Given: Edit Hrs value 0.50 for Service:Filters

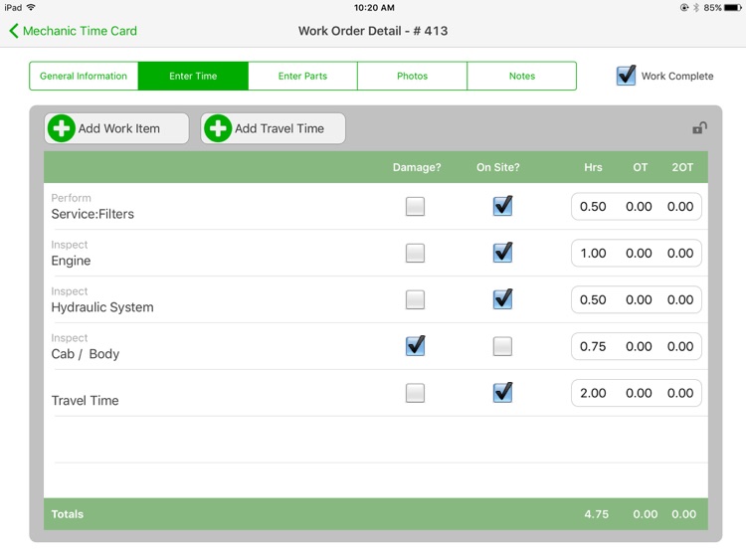Looking at the screenshot, I should pyautogui.click(x=593, y=207).
